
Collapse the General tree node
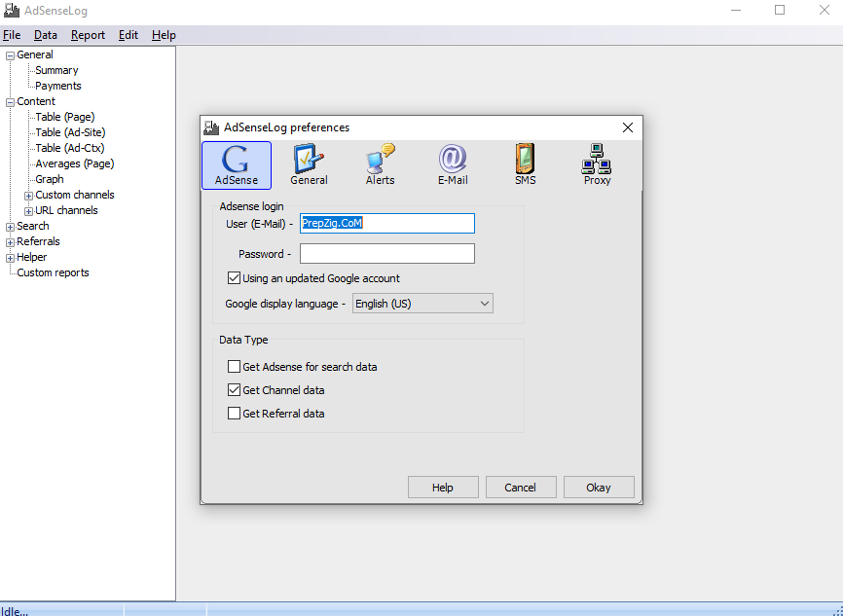(10, 55)
